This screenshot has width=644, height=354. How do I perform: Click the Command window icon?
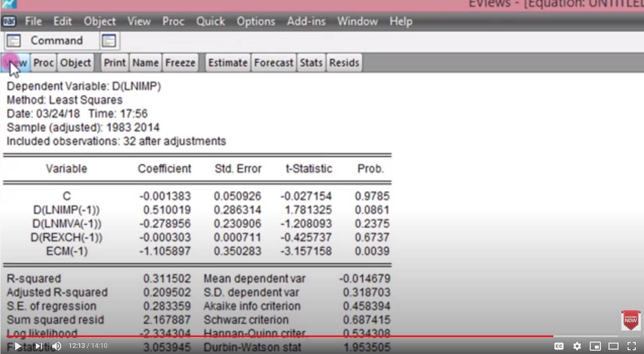coord(14,40)
